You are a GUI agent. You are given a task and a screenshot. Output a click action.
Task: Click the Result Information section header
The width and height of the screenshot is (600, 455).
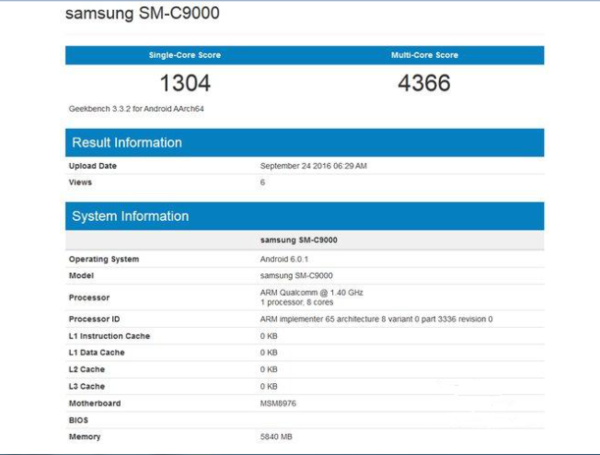(127, 143)
